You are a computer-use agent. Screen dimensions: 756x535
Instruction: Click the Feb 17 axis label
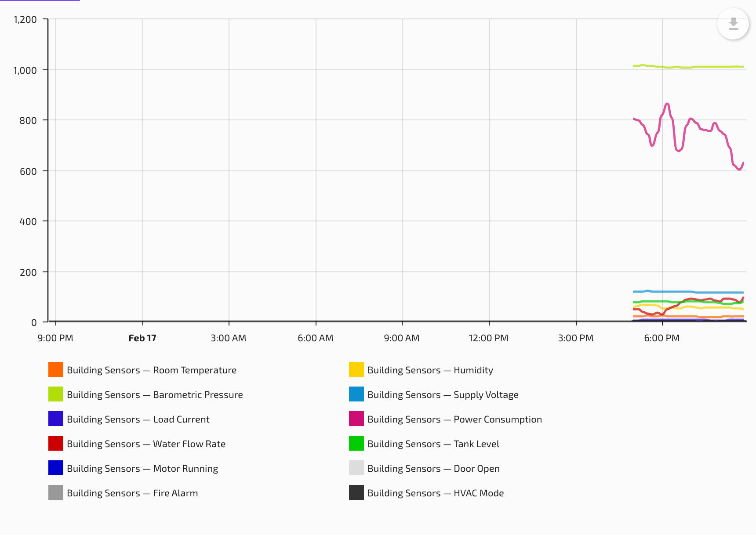coord(142,338)
